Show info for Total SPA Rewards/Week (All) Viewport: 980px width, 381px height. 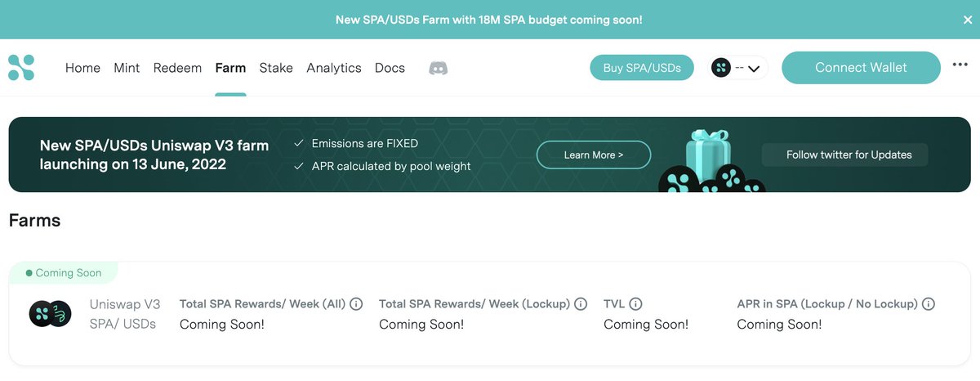point(356,304)
